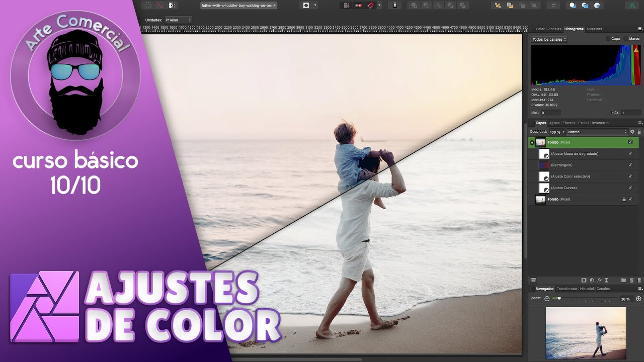Click the hourglass live filters icon
Screen dimensions: 644x362
pyautogui.click(x=606, y=280)
